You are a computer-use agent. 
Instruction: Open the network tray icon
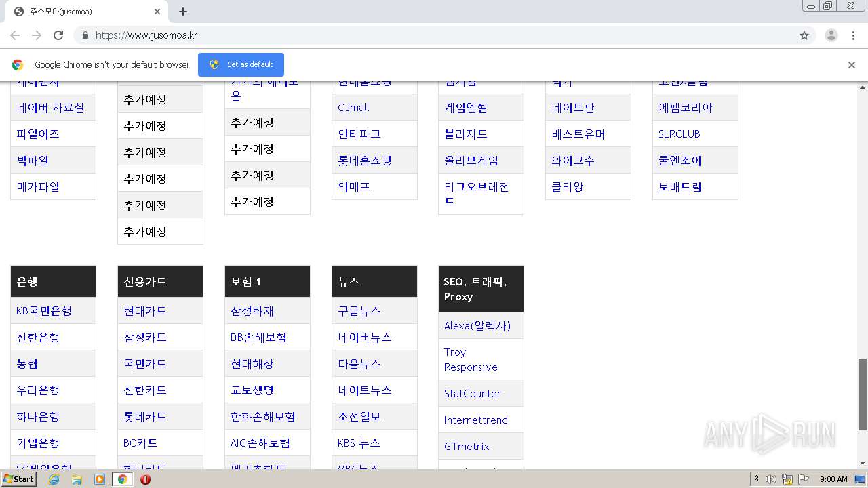pos(787,479)
